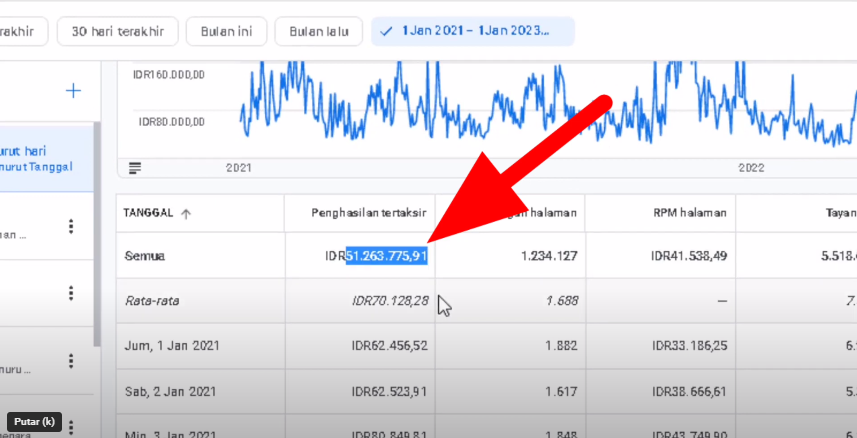Open the '1 Jan 2021 – 1 Jan 2023' range picker
Screen dimensions: 857x438
pos(476,31)
